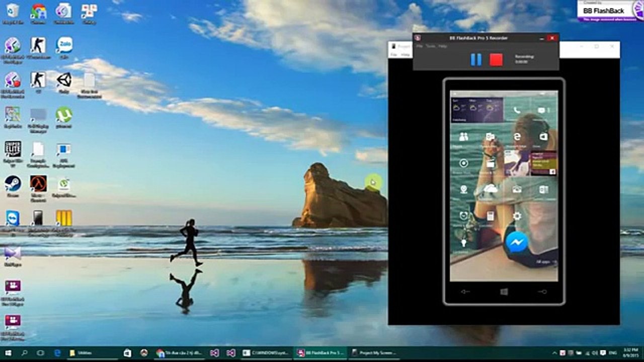Launch Google Chrome from the desktop
644x362 pixels.
(x=38, y=14)
